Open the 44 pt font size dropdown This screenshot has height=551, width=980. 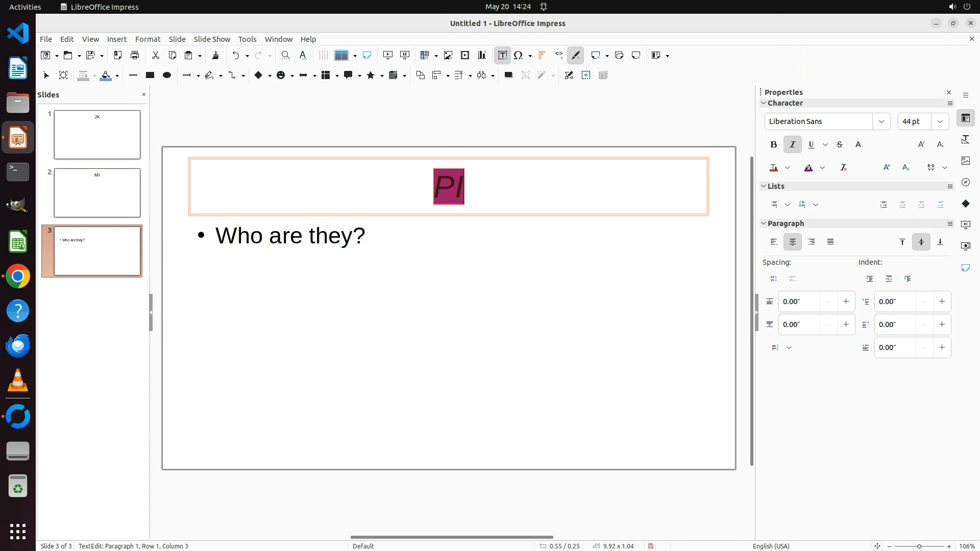pos(940,121)
